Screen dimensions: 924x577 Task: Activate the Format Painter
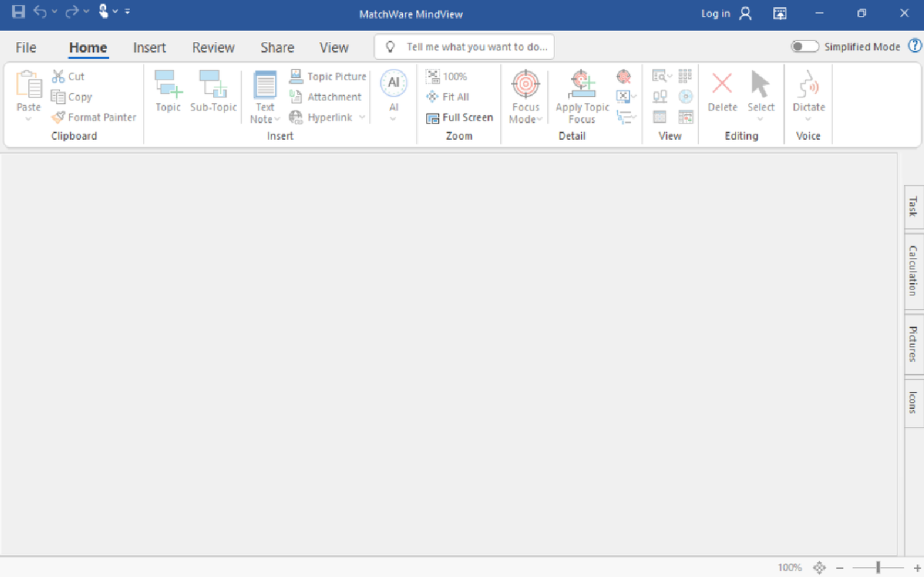[x=94, y=117]
